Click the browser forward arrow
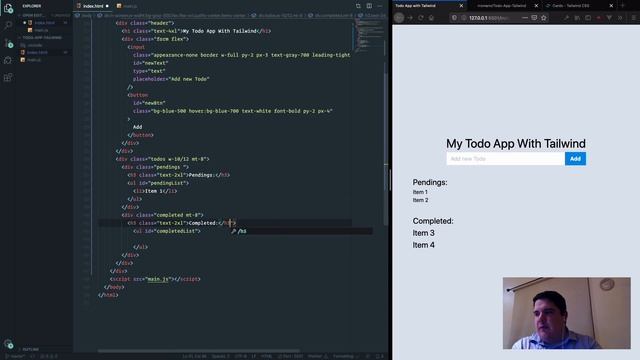Image resolution: width=640 pixels, height=360 pixels. click(x=410, y=18)
